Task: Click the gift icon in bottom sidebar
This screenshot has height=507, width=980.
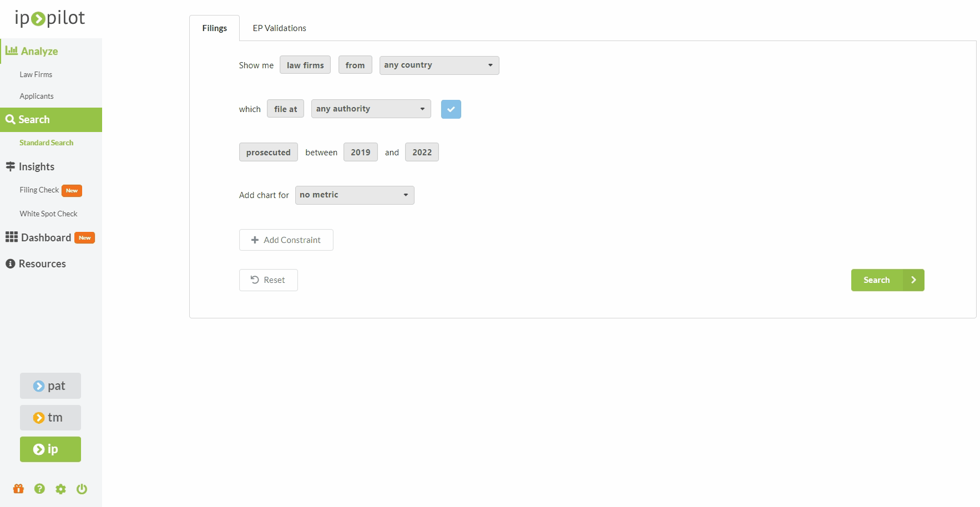Action: coord(18,489)
